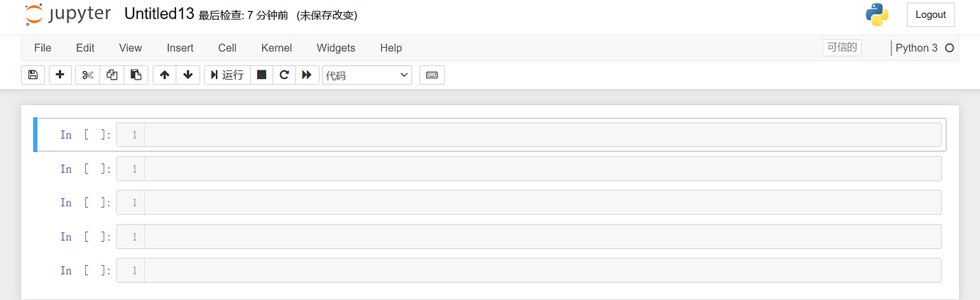980x300 pixels.
Task: Toggle the 可信的 trusted notebook indicator
Action: coord(842,48)
